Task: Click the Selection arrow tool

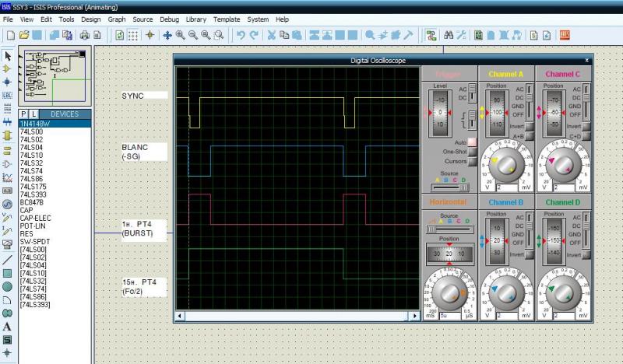Action: point(8,56)
